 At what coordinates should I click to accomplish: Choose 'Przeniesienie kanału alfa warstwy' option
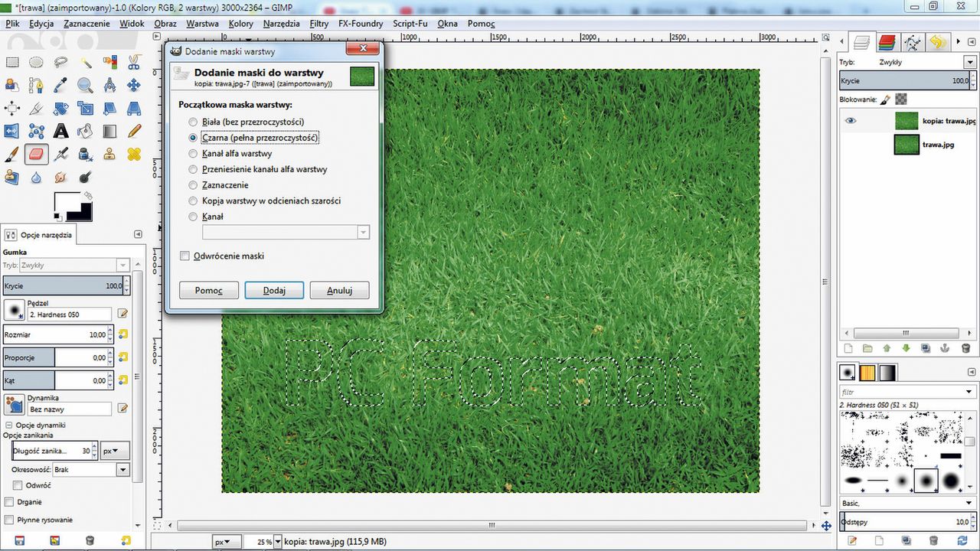[x=193, y=169]
